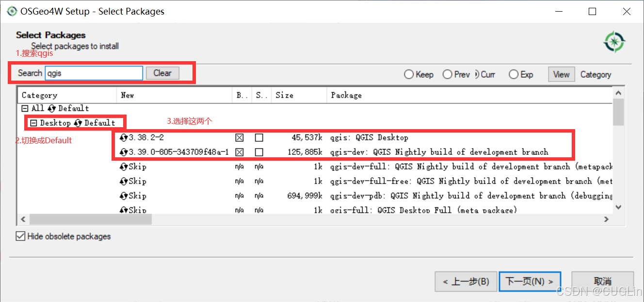Click the qgis-full: QGIS Desktop Full text
This screenshot has width=644, height=302.
pyautogui.click(x=423, y=210)
